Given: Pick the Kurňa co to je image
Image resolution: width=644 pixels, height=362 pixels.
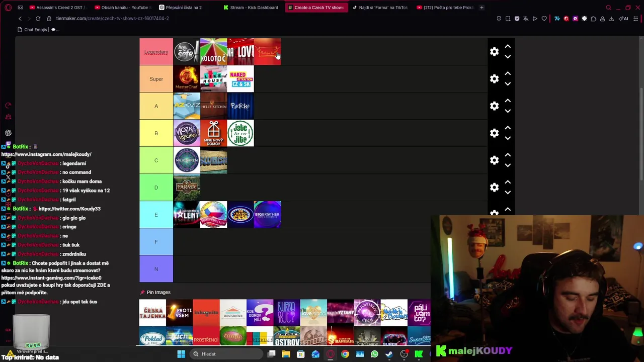Looking at the screenshot, I should pyautogui.click(x=287, y=313).
